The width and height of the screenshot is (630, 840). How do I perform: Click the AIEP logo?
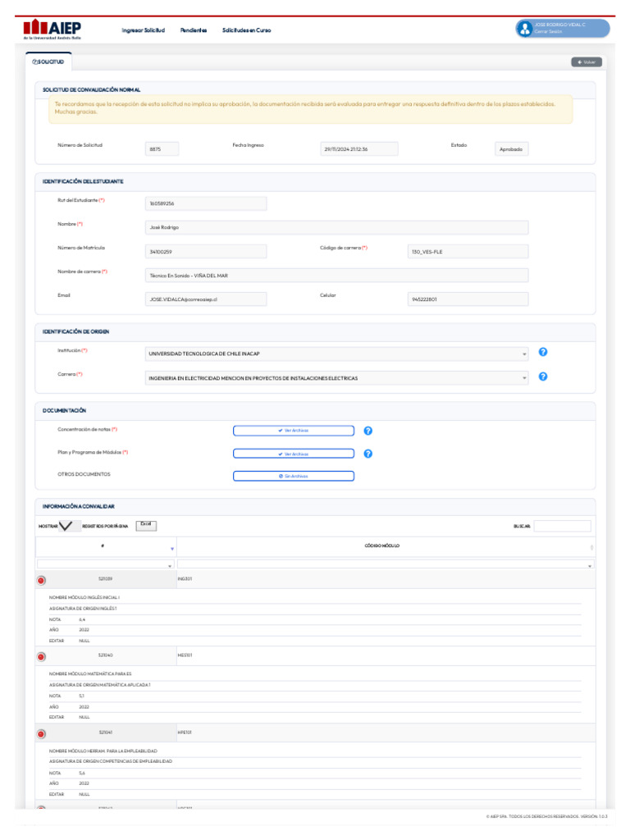tap(52, 29)
